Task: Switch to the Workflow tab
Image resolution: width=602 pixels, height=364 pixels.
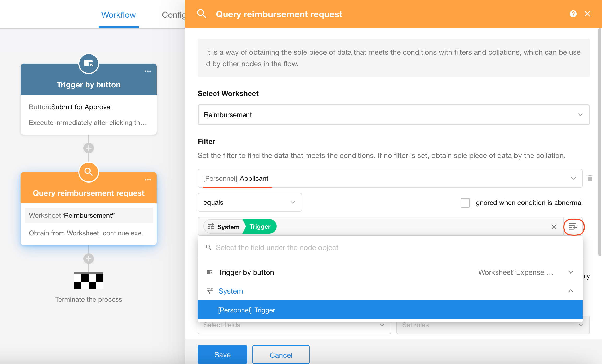Action: click(x=118, y=15)
